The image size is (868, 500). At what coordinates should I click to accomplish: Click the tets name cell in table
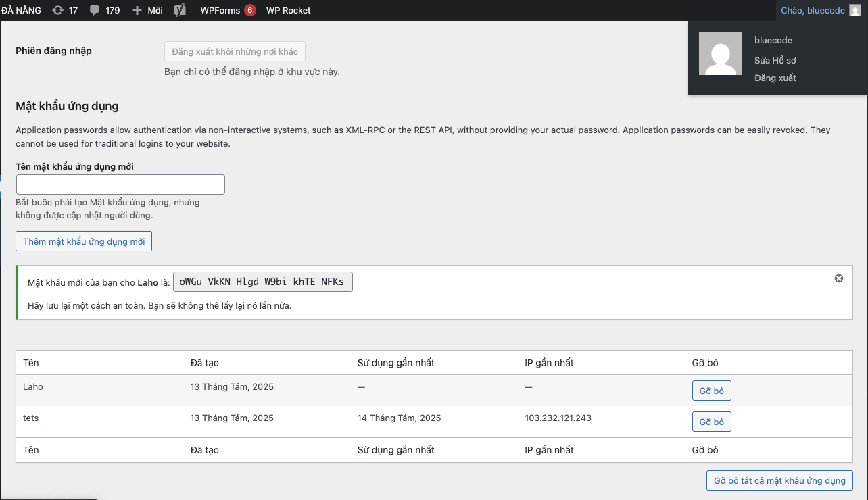point(31,418)
